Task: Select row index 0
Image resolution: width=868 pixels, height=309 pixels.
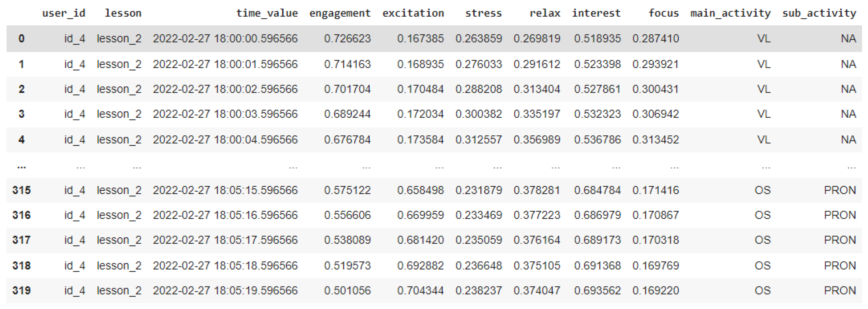Action: (x=21, y=38)
